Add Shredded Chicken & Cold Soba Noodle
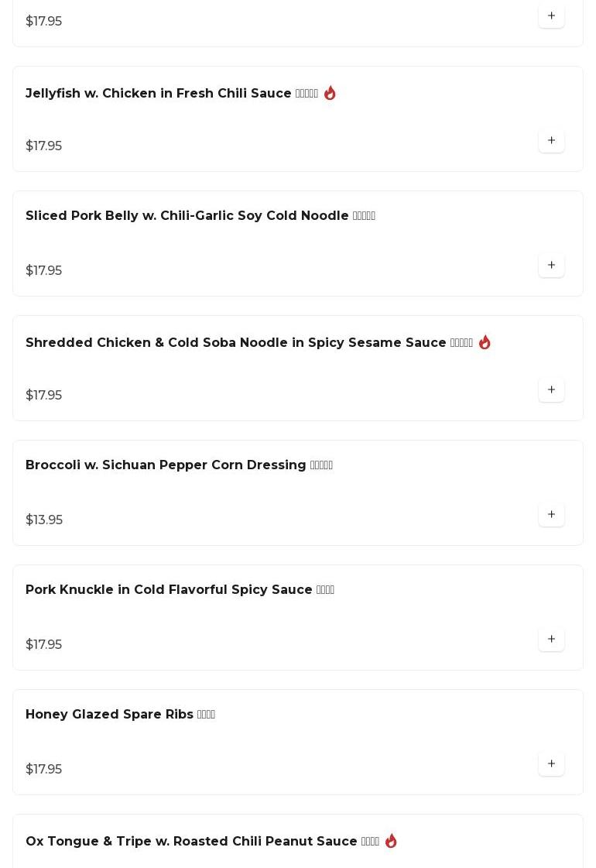This screenshot has height=868, width=596. click(551, 390)
